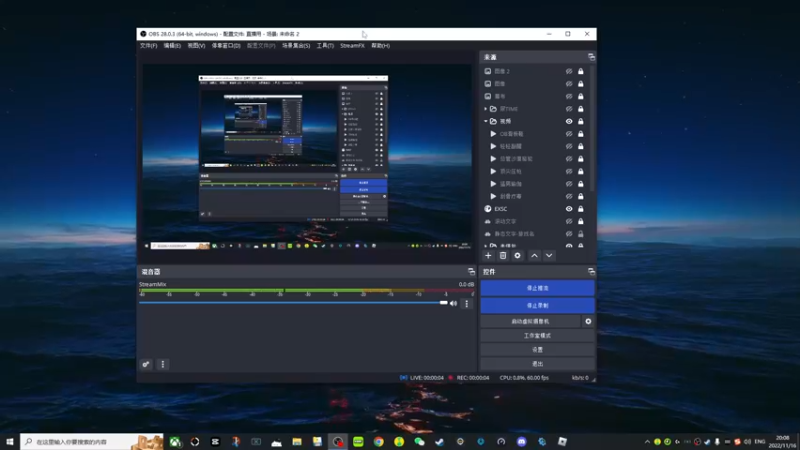Open Xbox app from taskbar

175,442
